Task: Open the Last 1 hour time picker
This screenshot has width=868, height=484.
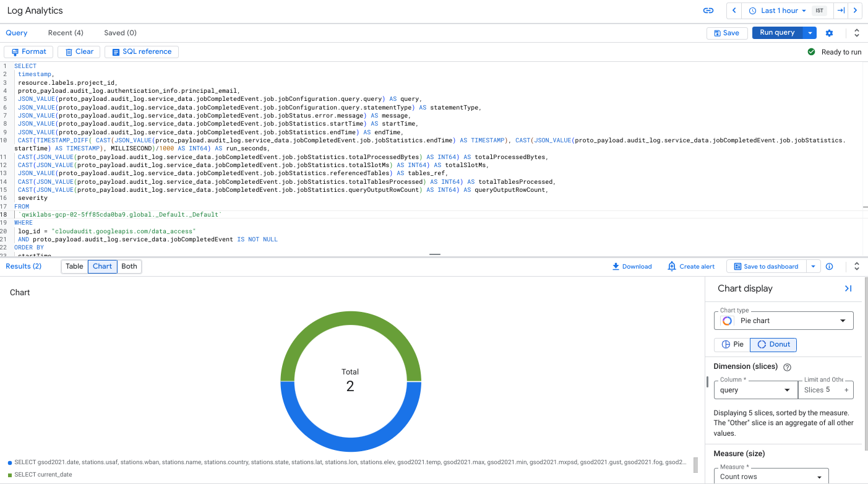Action: (x=778, y=11)
